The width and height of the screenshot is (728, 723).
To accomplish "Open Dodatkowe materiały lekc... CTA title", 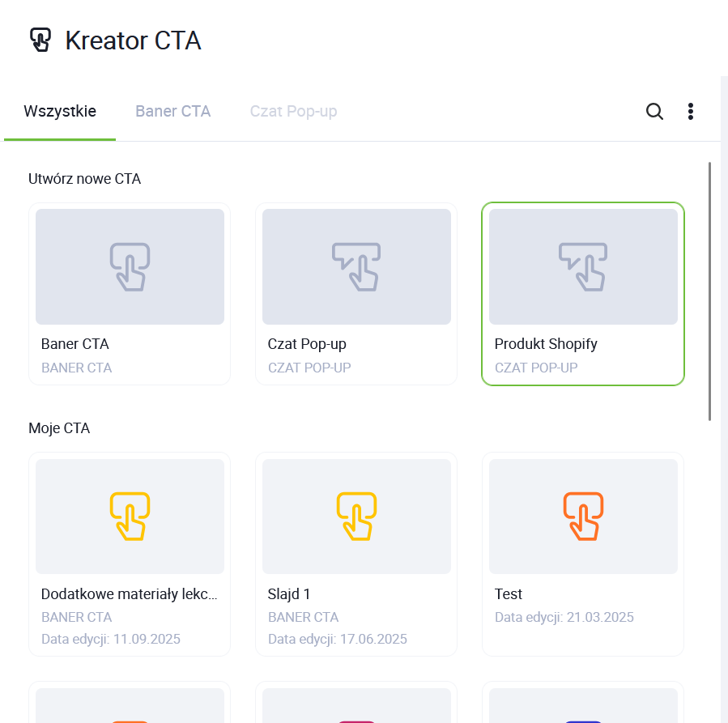I will (x=130, y=594).
